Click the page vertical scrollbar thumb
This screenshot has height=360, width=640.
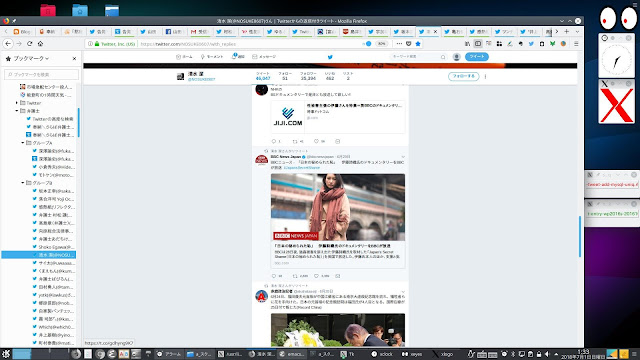[580, 237]
